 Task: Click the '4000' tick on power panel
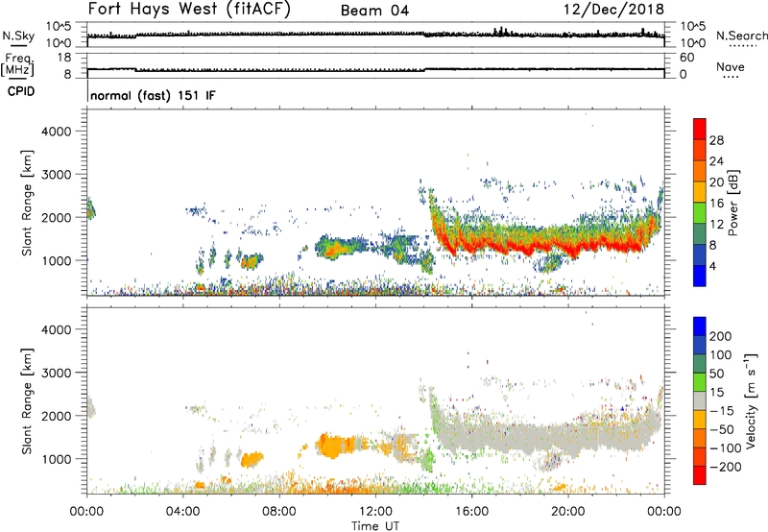pos(56,132)
